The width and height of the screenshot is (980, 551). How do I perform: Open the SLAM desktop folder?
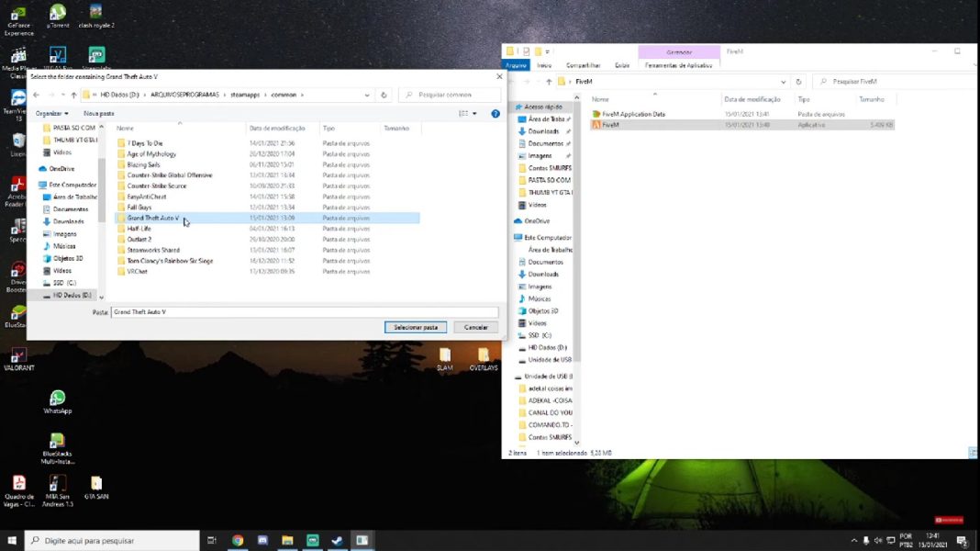click(x=445, y=360)
